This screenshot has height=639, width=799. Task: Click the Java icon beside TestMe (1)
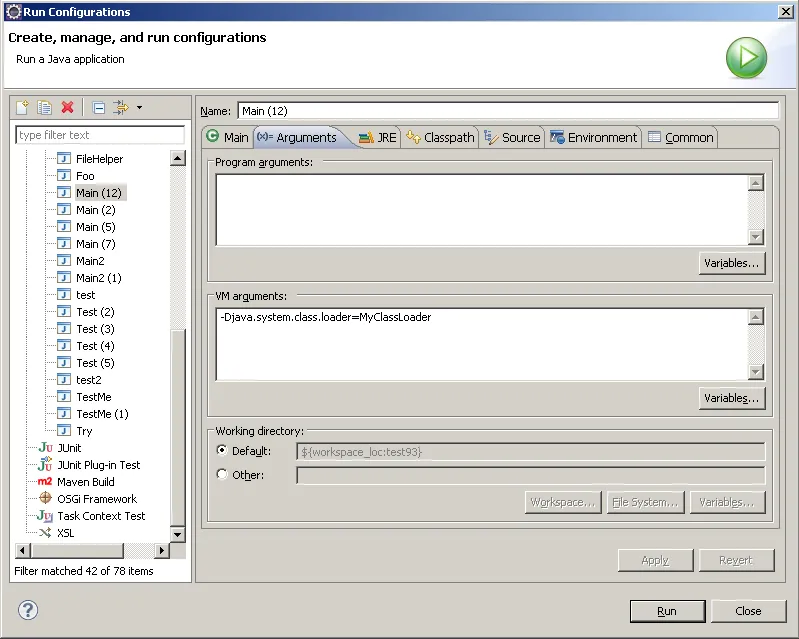tap(64, 414)
